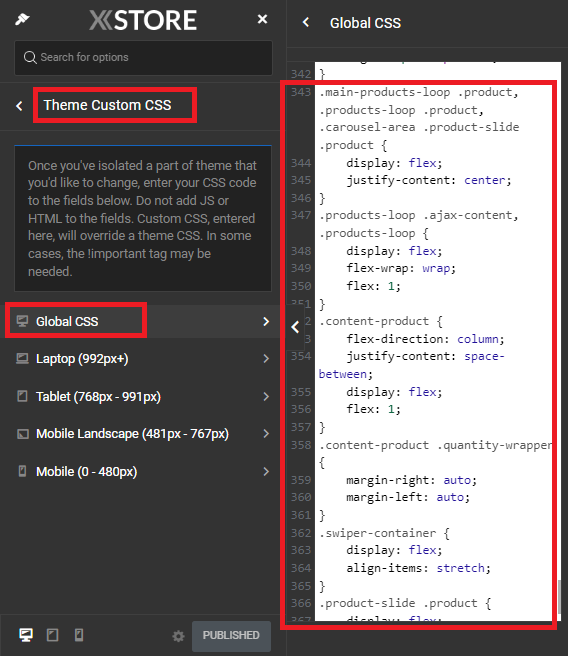The height and width of the screenshot is (656, 568).
Task: Click the CSS editor vertical scrollbar
Action: 559,596
